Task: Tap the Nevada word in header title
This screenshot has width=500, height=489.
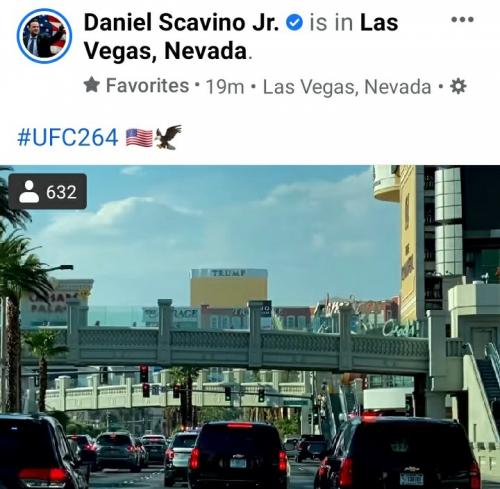Action: (205, 51)
